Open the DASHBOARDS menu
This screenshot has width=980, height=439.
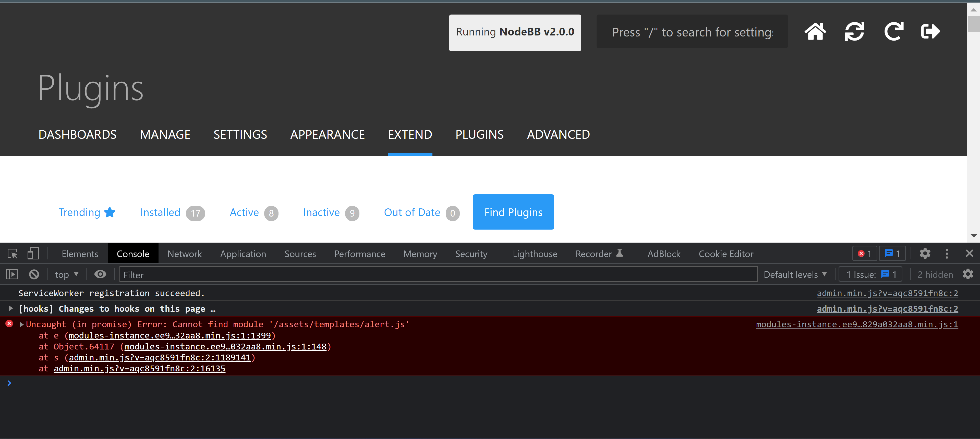[78, 134]
